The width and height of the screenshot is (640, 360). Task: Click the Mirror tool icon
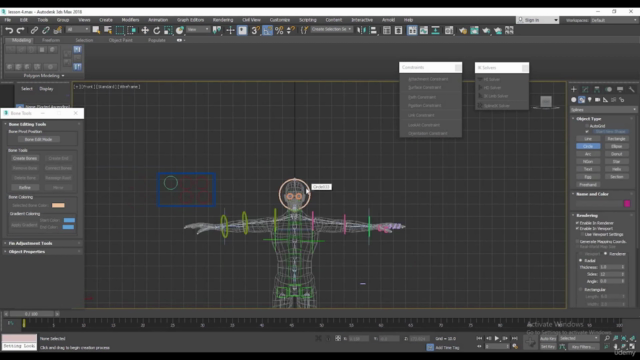click(x=361, y=30)
